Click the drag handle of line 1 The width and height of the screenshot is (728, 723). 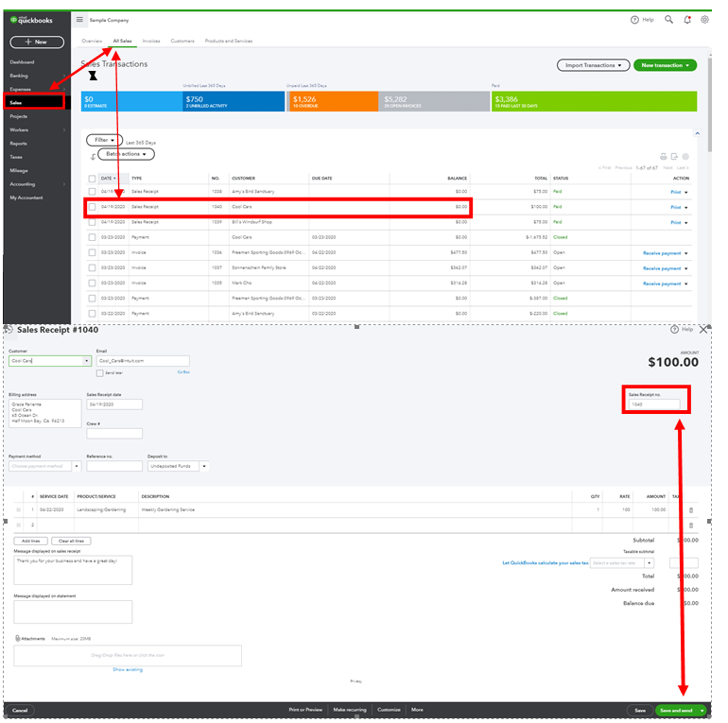click(19, 510)
